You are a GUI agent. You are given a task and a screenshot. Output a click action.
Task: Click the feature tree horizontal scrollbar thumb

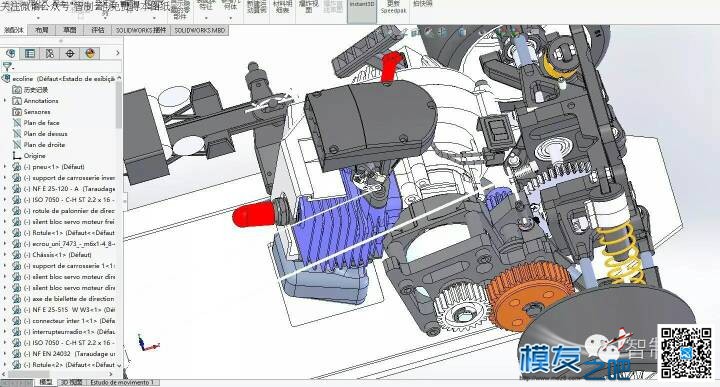pyautogui.click(x=28, y=375)
